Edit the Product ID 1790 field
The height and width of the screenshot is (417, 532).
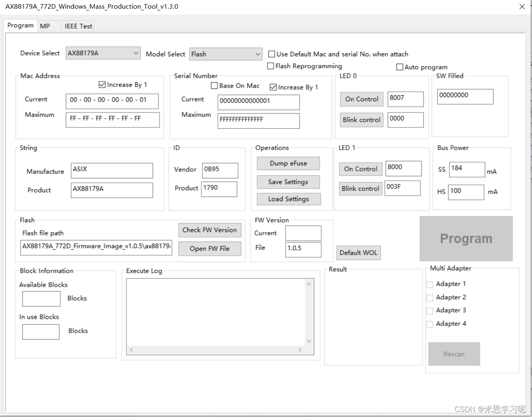click(219, 189)
